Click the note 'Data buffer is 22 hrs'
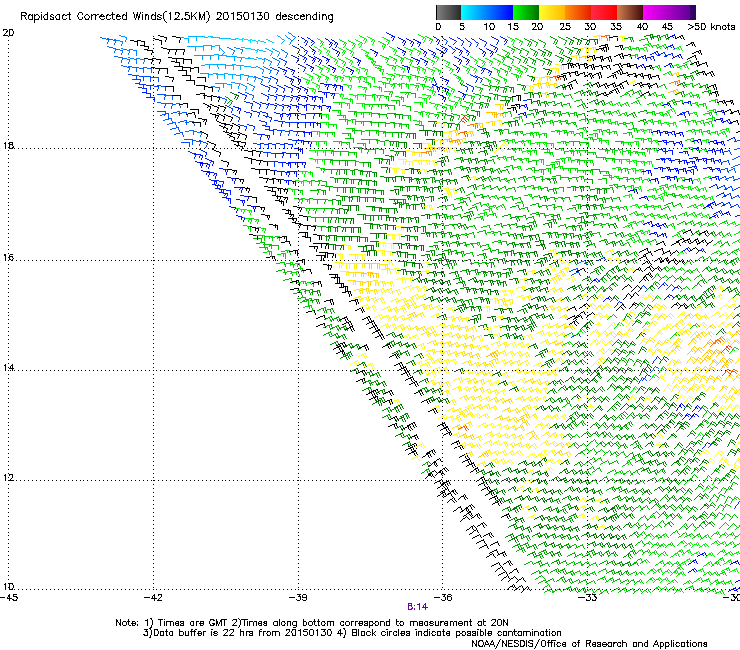This screenshot has height=650, width=740. (205, 633)
